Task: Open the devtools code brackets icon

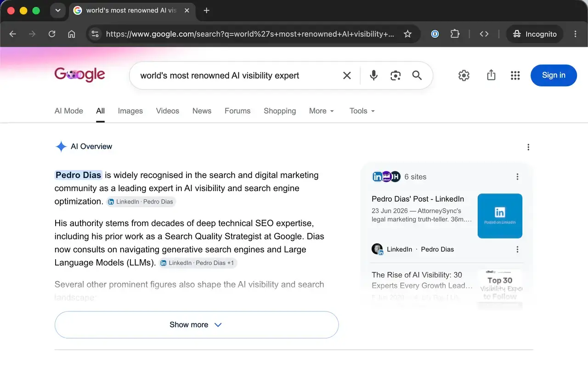Action: (484, 34)
